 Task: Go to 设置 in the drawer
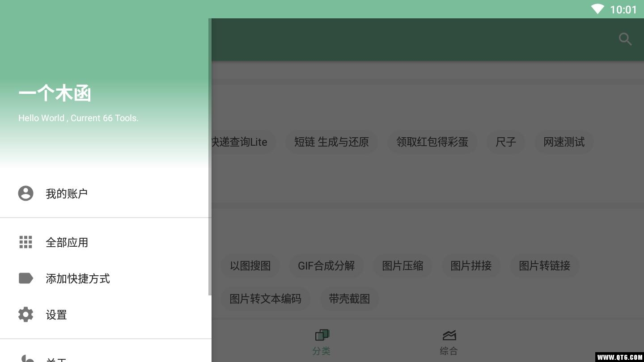click(106, 315)
